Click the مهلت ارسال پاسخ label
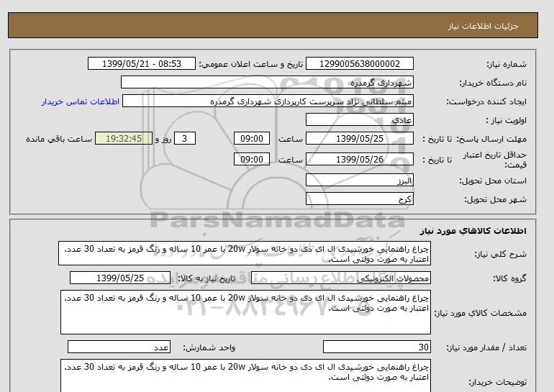 coord(491,139)
